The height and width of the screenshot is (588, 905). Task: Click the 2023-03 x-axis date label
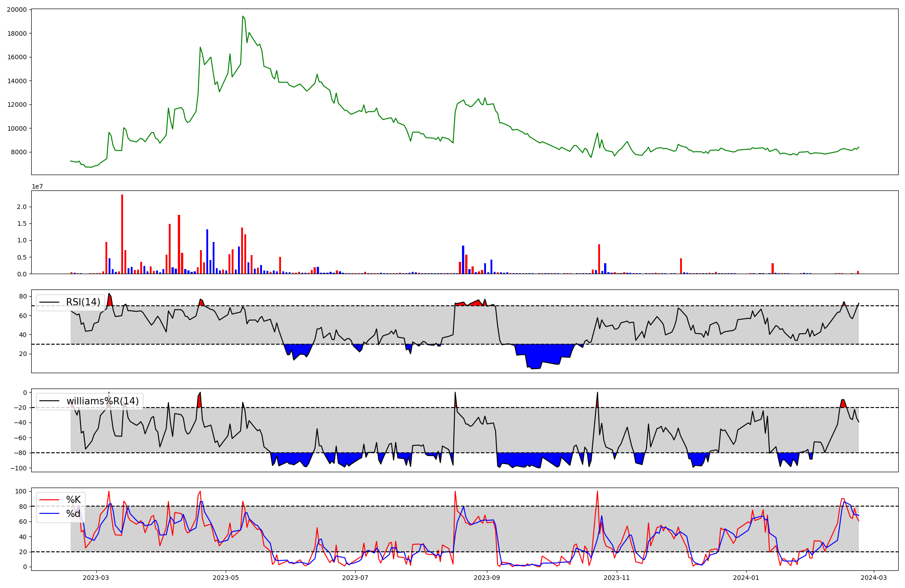96,578
